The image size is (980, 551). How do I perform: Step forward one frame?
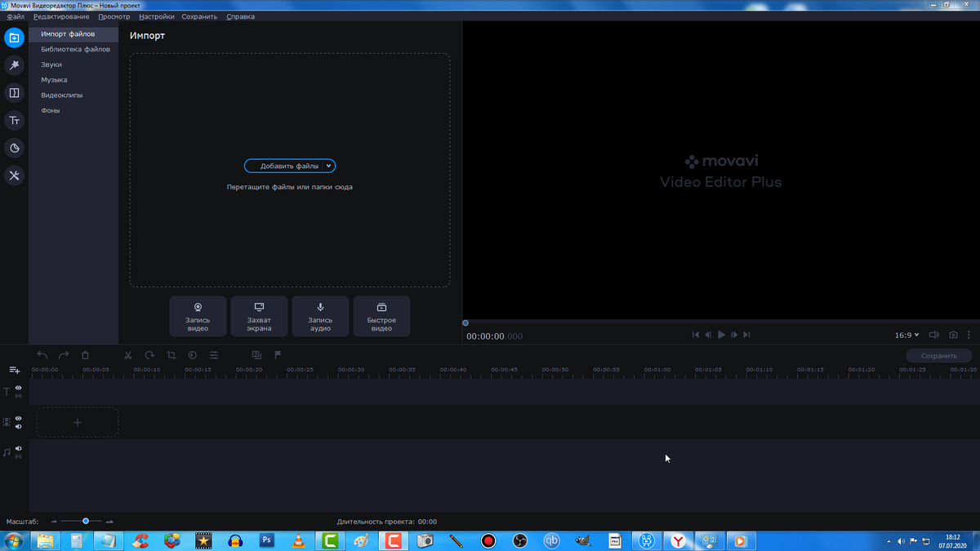point(734,335)
